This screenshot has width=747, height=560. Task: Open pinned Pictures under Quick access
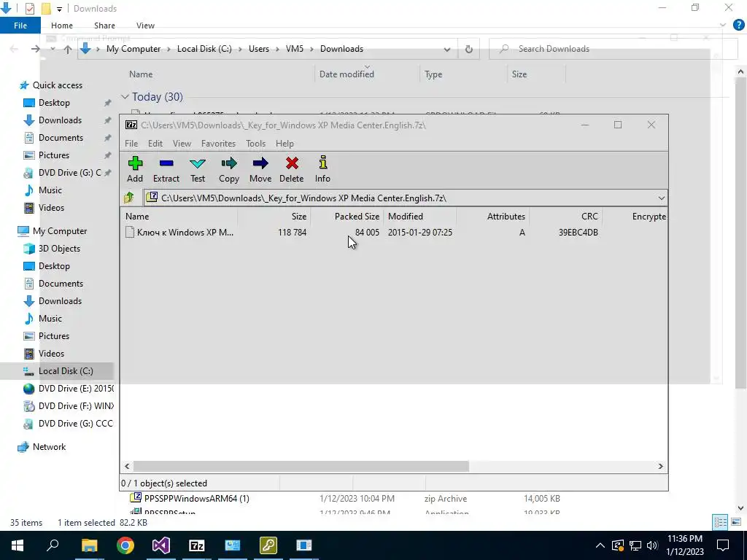click(54, 155)
